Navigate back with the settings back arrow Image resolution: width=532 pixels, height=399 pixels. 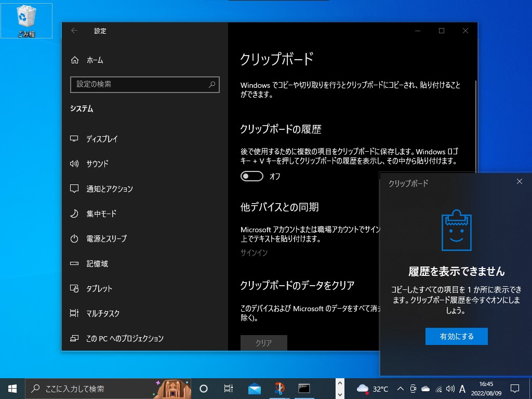(x=73, y=31)
